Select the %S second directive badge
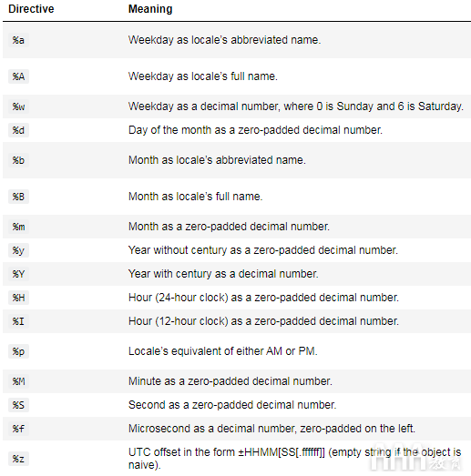The width and height of the screenshot is (471, 476). 18,405
